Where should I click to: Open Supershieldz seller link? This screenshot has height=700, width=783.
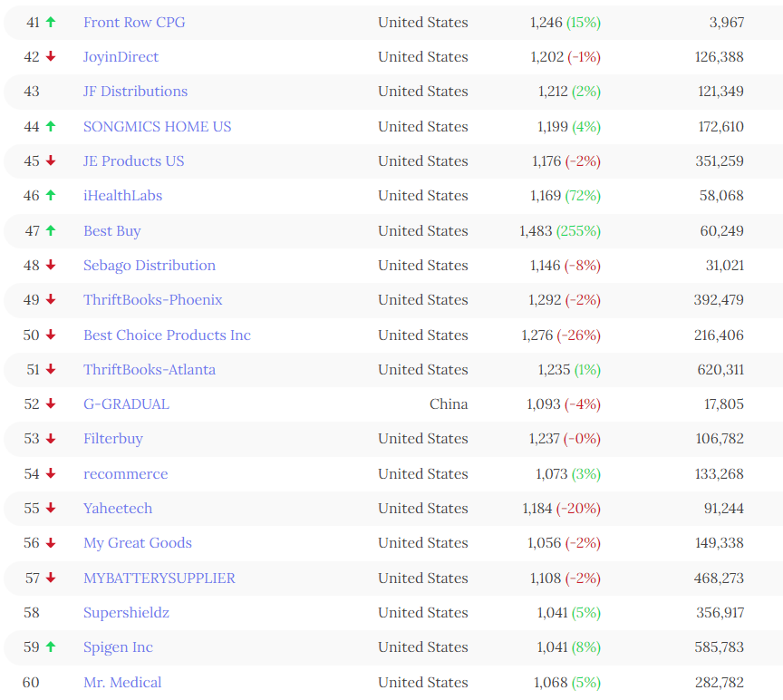126,613
